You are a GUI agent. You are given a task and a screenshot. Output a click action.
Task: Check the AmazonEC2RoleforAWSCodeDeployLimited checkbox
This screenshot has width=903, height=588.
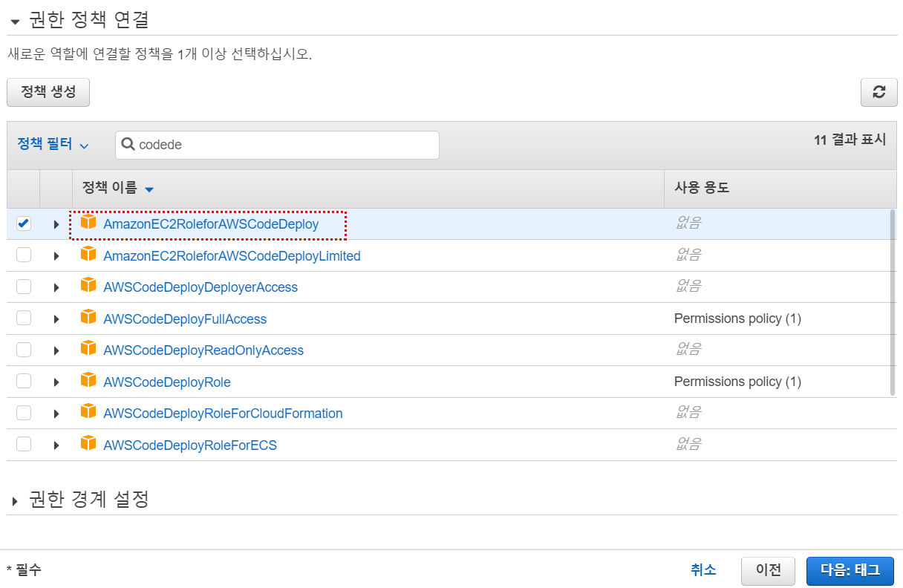click(x=24, y=255)
